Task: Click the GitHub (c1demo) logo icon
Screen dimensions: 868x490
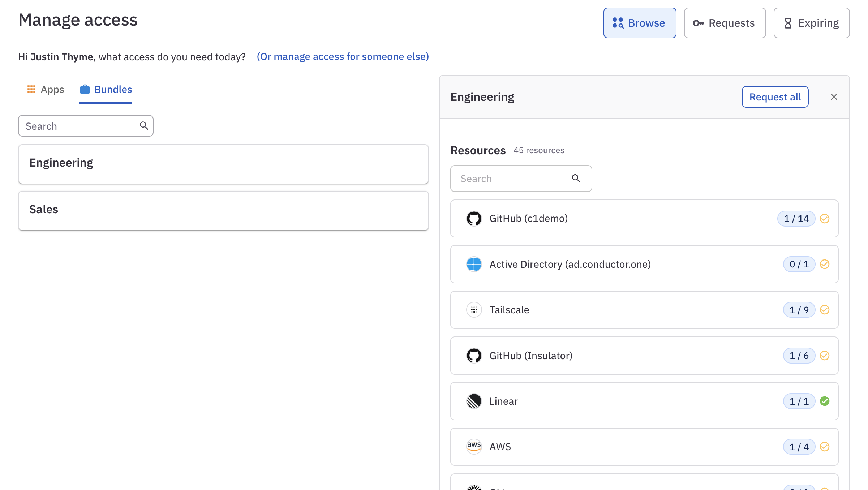Action: coord(474,219)
